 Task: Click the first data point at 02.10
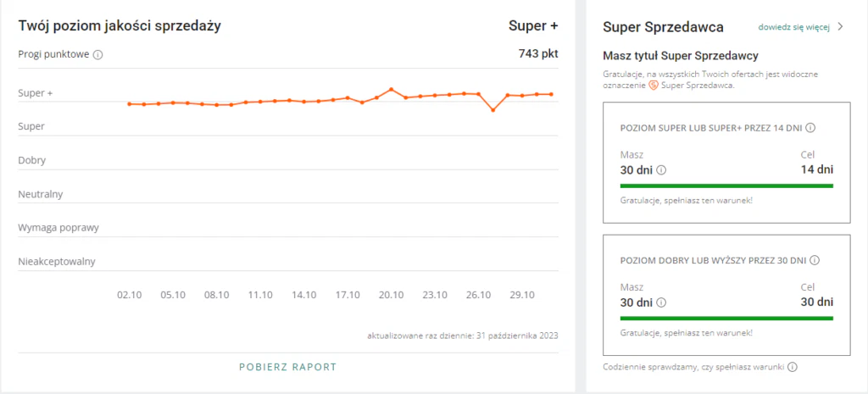(x=129, y=104)
